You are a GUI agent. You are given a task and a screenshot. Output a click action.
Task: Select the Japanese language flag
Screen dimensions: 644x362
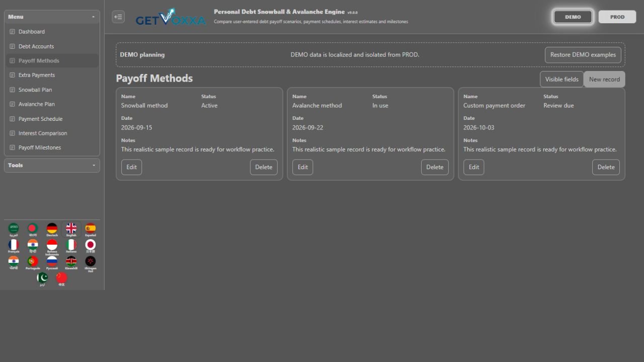pyautogui.click(x=91, y=246)
